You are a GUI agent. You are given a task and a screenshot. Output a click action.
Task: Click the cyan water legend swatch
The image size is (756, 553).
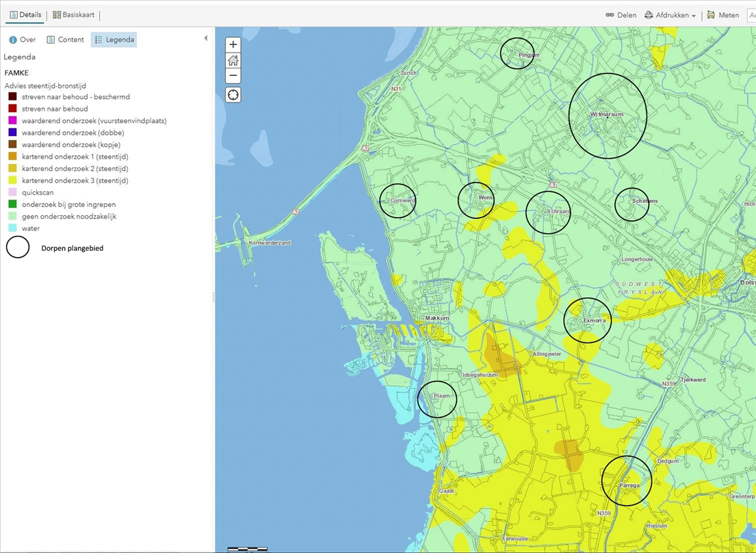click(12, 228)
